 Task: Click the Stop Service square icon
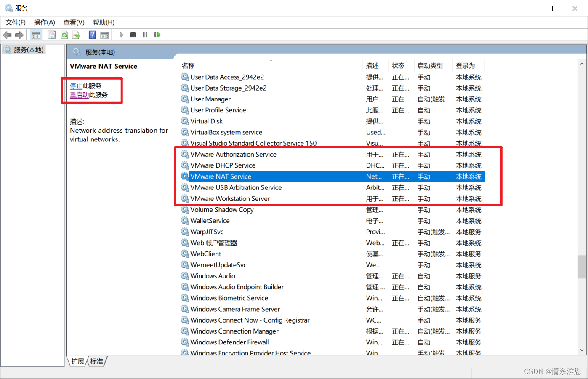[x=133, y=35]
